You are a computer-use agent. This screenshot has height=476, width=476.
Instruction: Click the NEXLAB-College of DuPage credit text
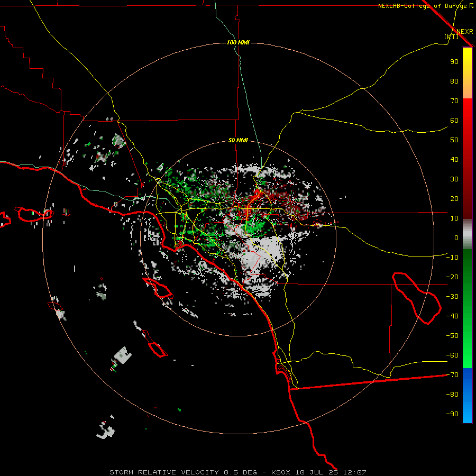[x=425, y=6]
